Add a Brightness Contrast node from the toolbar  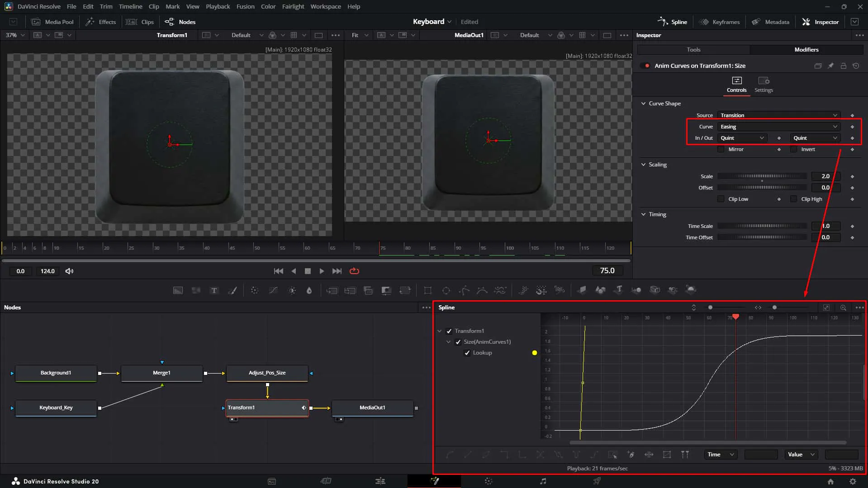(x=292, y=290)
